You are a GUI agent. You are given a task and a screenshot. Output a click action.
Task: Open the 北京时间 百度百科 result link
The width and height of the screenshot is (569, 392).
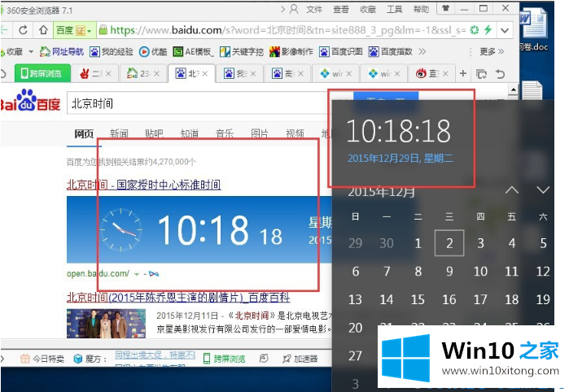pos(178,298)
